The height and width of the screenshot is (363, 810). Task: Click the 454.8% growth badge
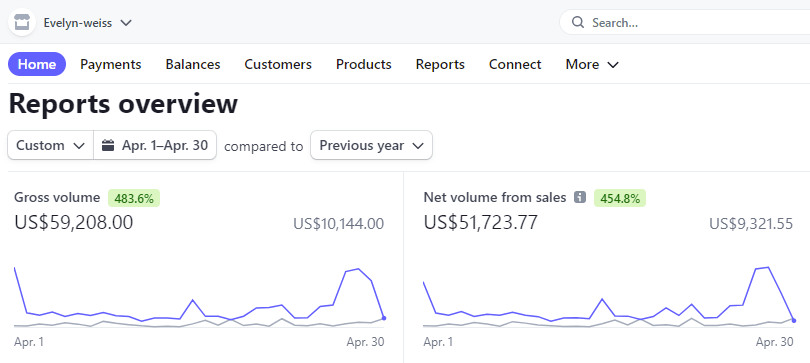tap(620, 198)
